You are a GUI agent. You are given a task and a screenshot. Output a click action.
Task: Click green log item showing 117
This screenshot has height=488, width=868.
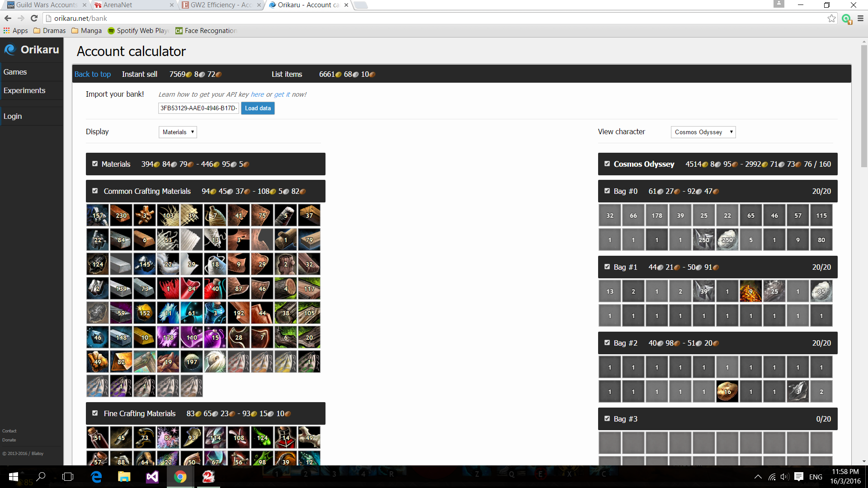point(309,288)
